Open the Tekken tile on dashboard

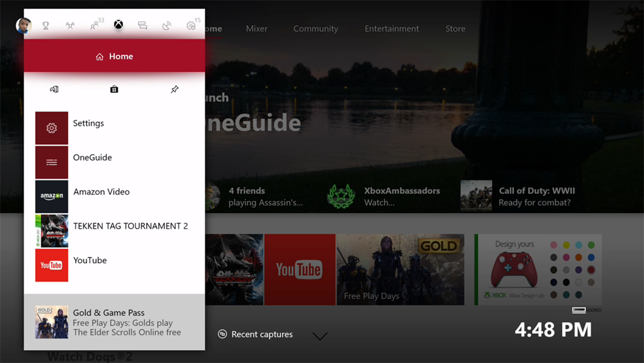point(234,270)
